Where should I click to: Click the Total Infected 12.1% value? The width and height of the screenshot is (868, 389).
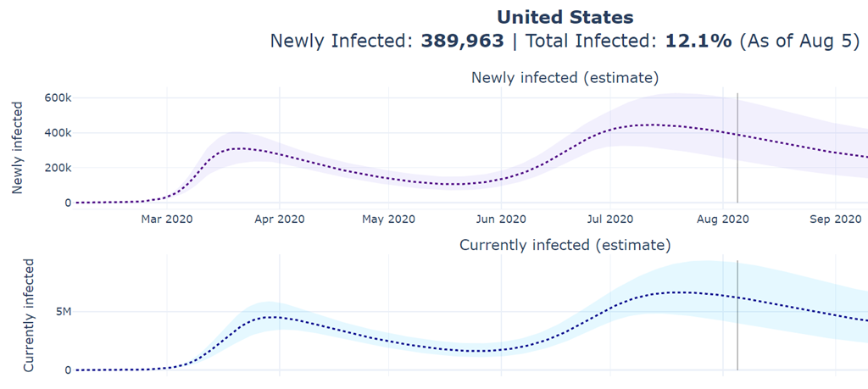[x=698, y=41]
